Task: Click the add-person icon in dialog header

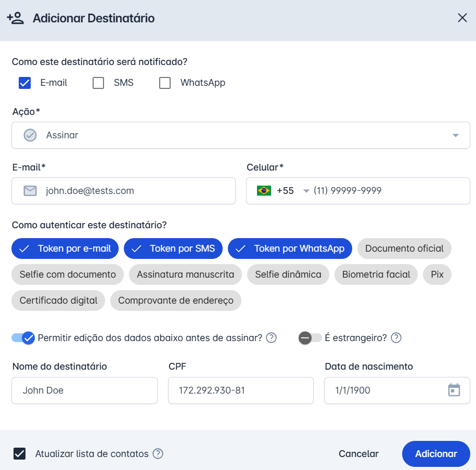Action: click(16, 18)
